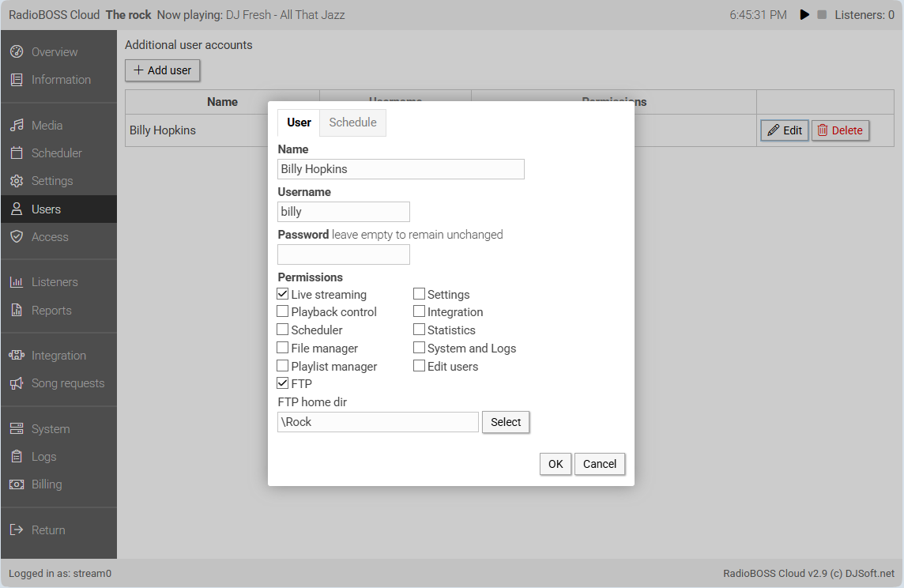Click the play icon in top bar
The width and height of the screenshot is (904, 588).
[x=804, y=15]
